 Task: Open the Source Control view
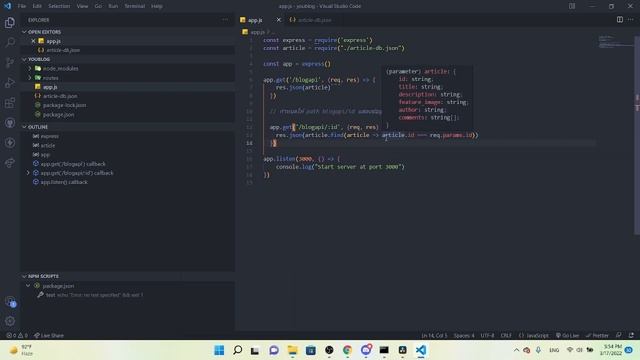[x=10, y=62]
